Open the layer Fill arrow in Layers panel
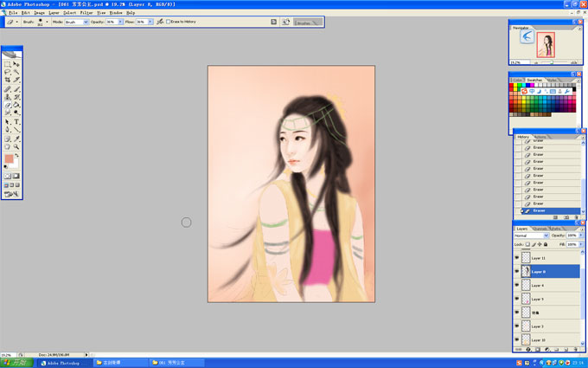 click(581, 244)
